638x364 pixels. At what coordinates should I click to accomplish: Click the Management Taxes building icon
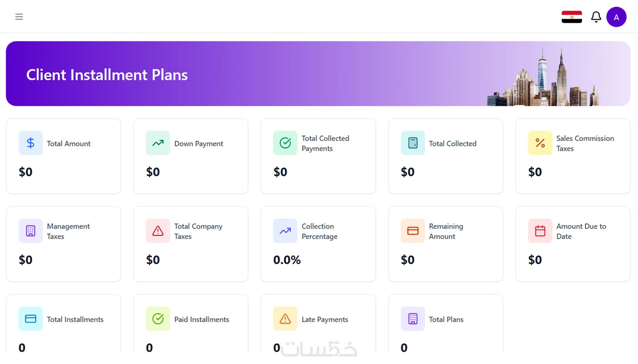(30, 231)
